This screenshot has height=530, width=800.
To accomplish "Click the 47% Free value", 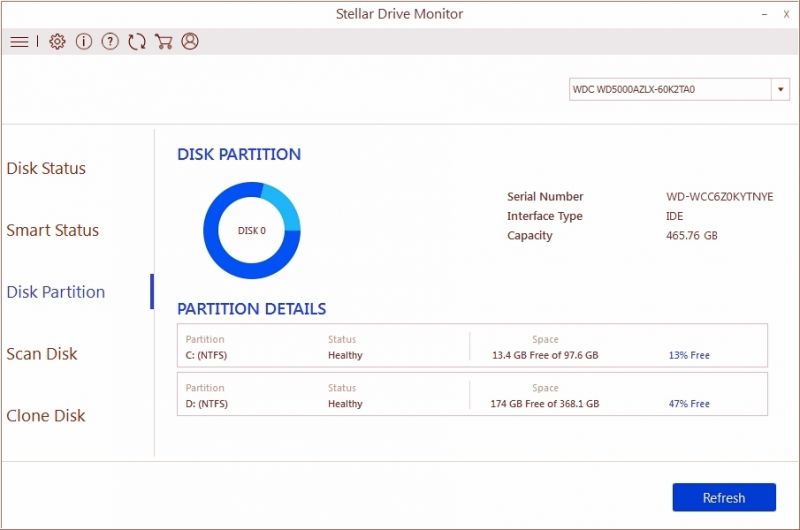I will coord(689,403).
